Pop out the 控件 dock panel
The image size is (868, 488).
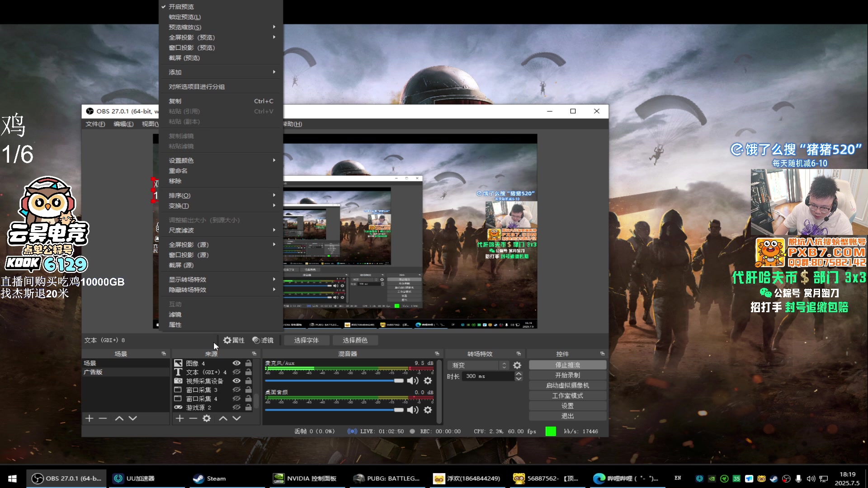tap(602, 354)
